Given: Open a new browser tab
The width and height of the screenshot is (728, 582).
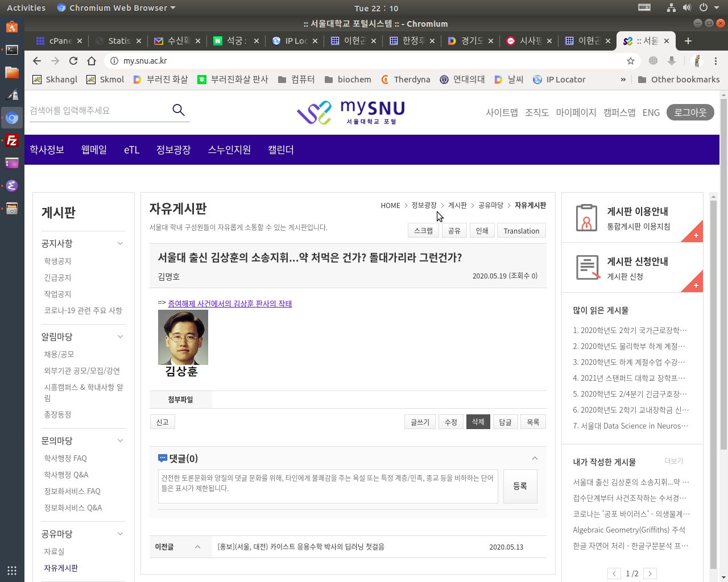Looking at the screenshot, I should coord(688,41).
